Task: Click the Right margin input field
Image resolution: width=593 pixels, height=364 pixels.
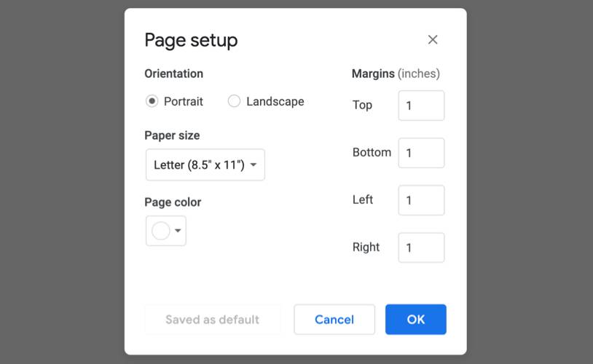Action: tap(421, 248)
